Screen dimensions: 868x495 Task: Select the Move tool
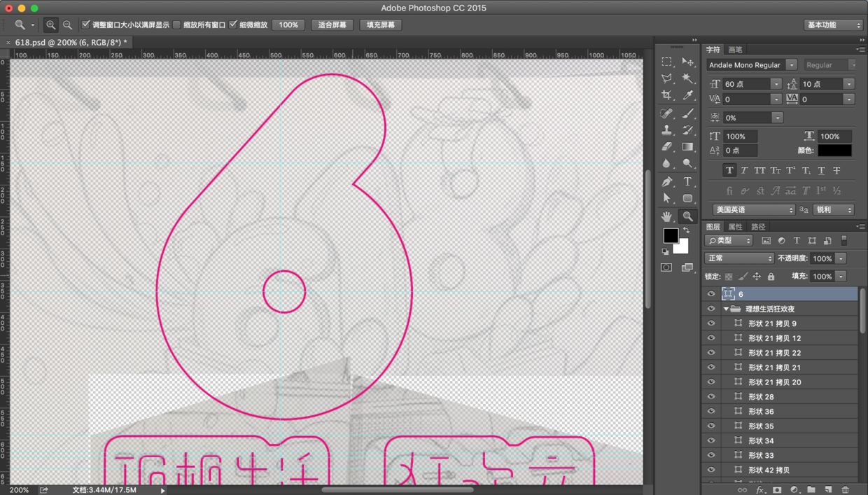(x=687, y=62)
